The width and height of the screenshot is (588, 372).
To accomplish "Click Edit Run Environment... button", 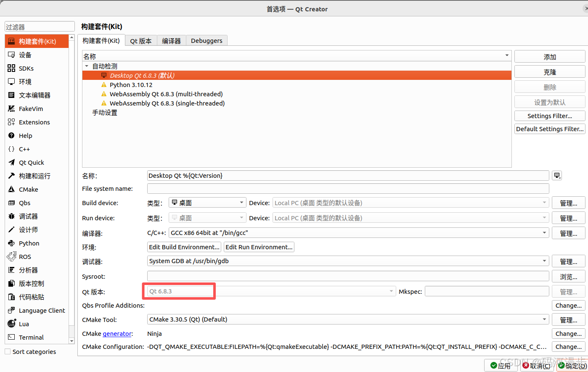I will pos(259,247).
